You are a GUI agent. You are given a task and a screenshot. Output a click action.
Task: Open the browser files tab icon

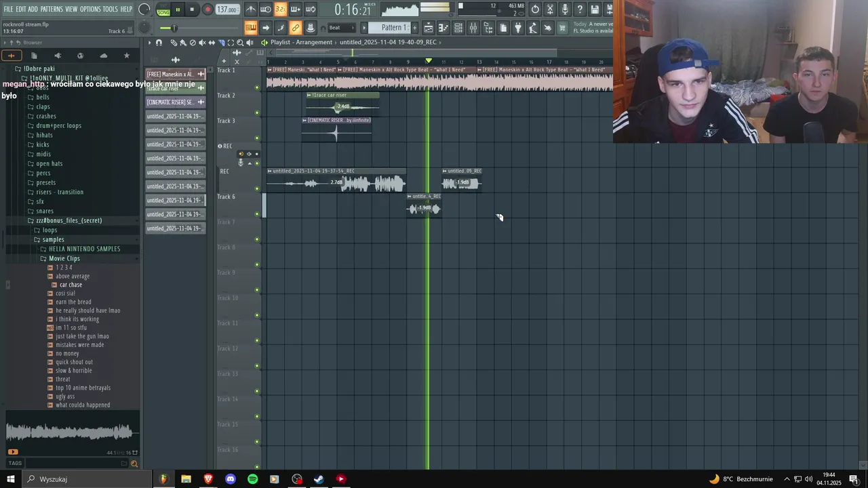[34, 56]
